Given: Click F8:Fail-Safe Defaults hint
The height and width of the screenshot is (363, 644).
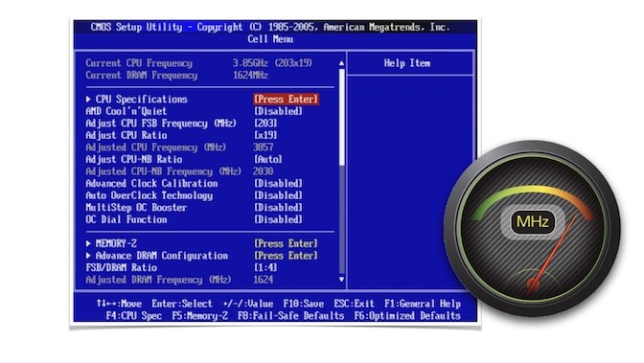Looking at the screenshot, I should click(290, 316).
